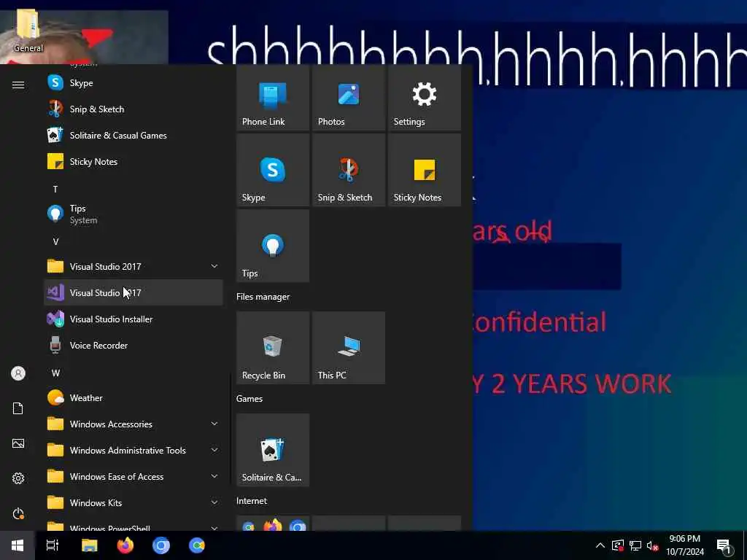
Task: Expand the Visual Studio 2017 folder
Action: click(x=133, y=266)
